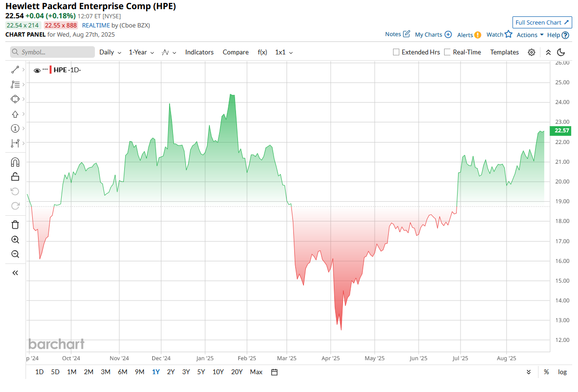Open the Templates menu

[x=504, y=52]
